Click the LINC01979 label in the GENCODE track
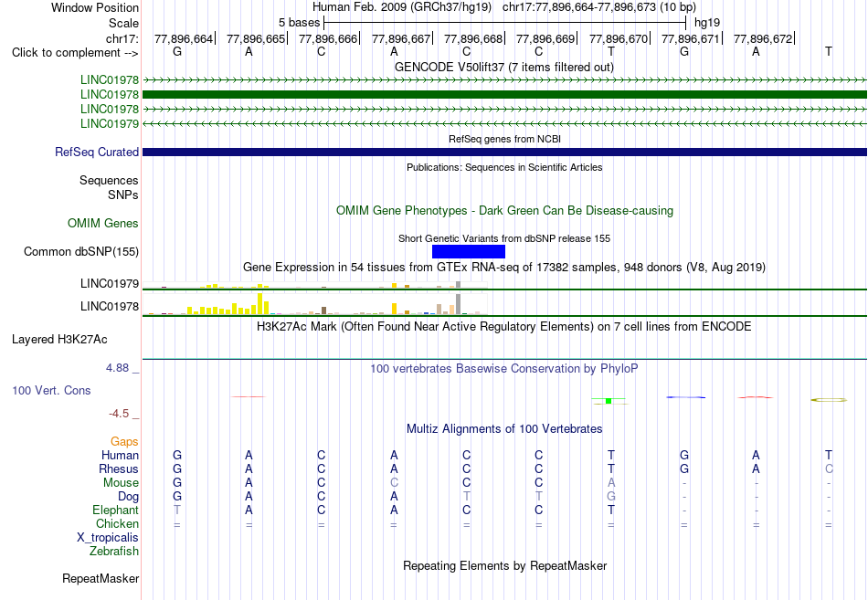The height and width of the screenshot is (600, 868). click(x=110, y=123)
